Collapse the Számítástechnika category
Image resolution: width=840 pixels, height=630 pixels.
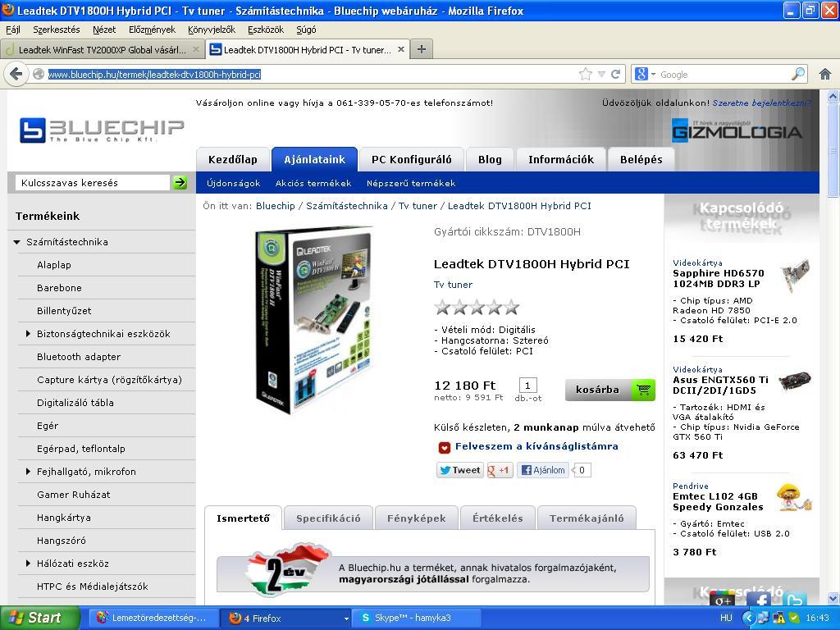16,242
